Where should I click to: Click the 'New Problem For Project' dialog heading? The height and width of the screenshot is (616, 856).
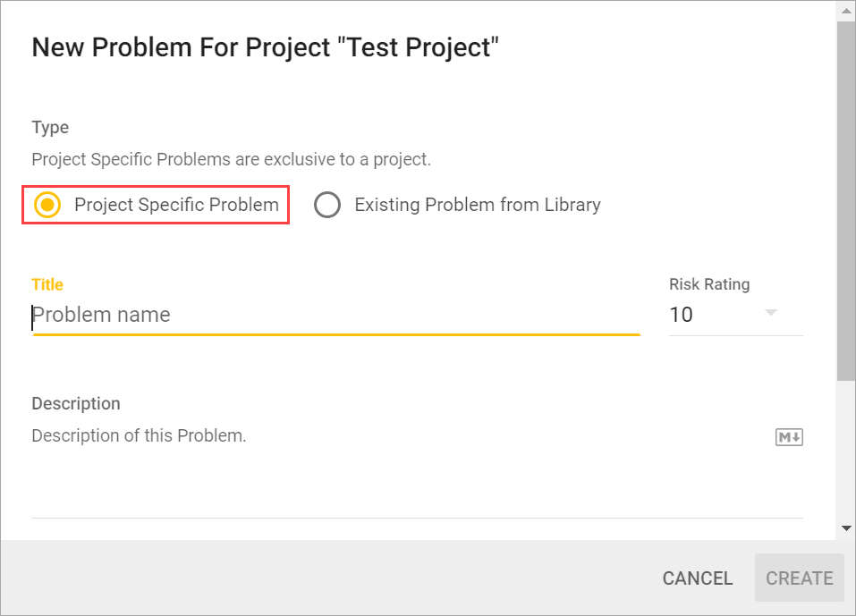pyautogui.click(x=265, y=47)
